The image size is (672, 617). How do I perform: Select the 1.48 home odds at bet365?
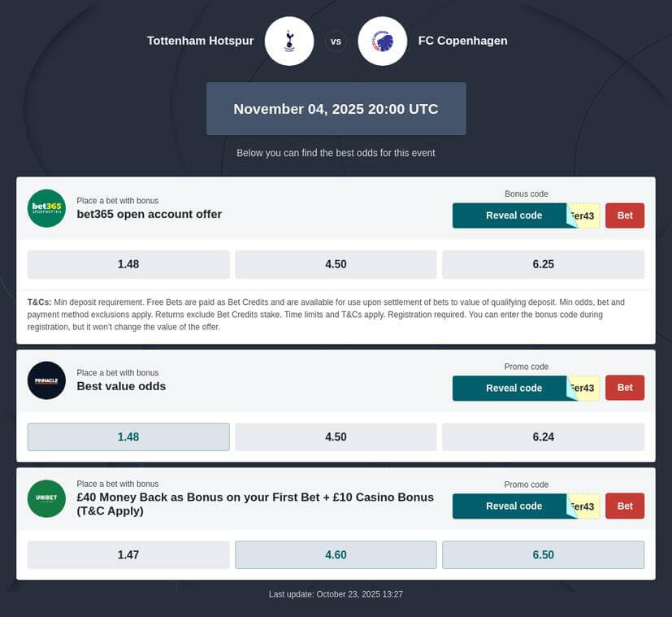(128, 264)
